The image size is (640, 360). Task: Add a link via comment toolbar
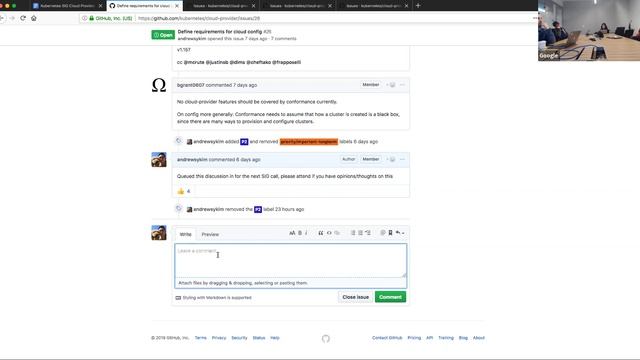pyautogui.click(x=337, y=233)
